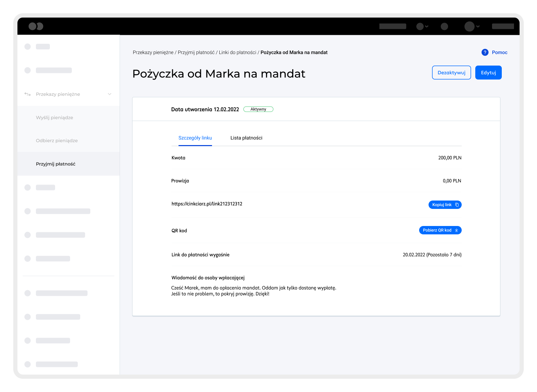Go to Przekazy pieniężne breadcrumb
The height and width of the screenshot is (392, 537).
click(x=153, y=52)
